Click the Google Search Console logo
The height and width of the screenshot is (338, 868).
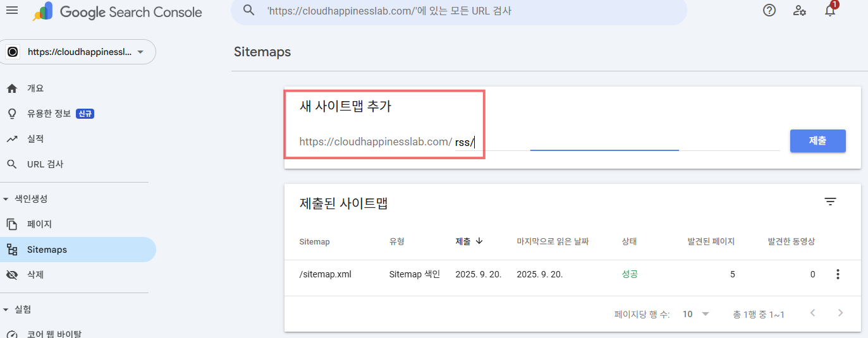coord(118,11)
